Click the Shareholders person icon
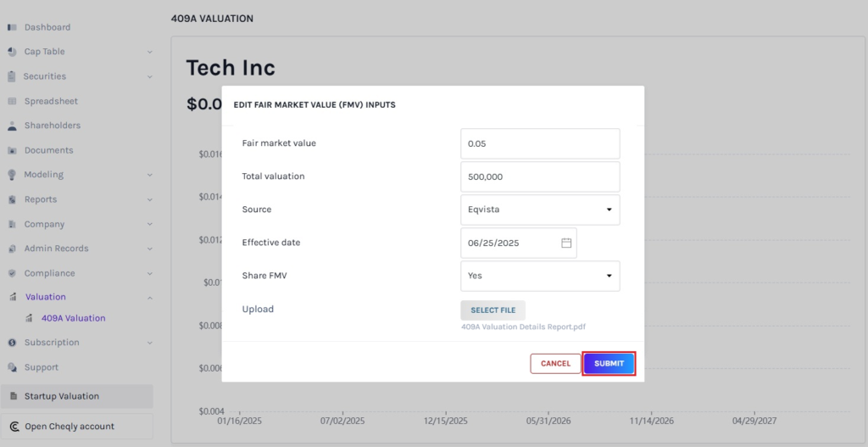 pyautogui.click(x=12, y=126)
